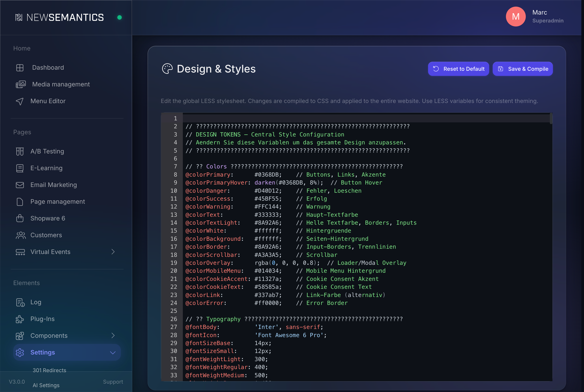Click the Plug-Ins puzzle icon
The image size is (584, 392).
click(x=20, y=319)
